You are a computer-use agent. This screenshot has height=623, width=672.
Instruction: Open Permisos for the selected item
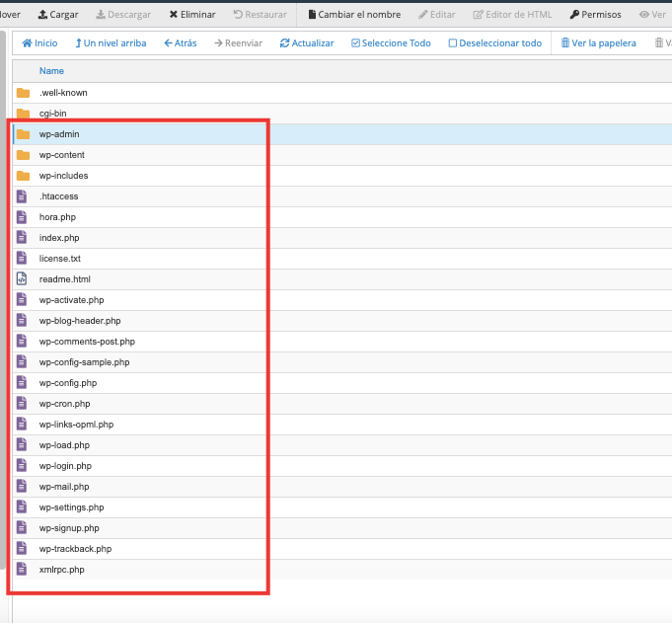[595, 15]
